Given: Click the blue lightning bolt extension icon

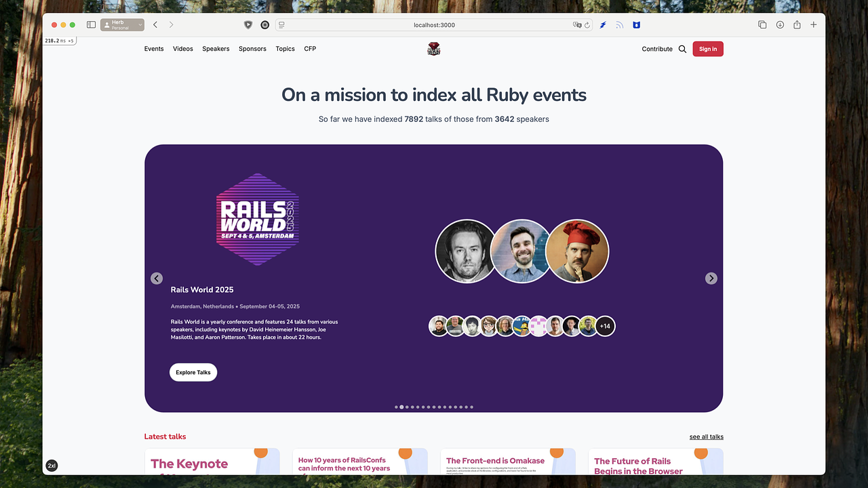Looking at the screenshot, I should click(603, 25).
